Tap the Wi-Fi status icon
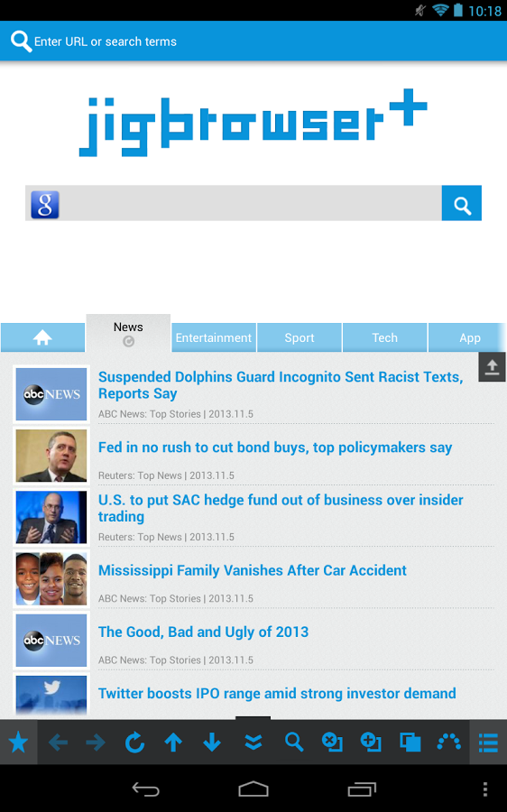The height and width of the screenshot is (812, 507). (x=441, y=10)
